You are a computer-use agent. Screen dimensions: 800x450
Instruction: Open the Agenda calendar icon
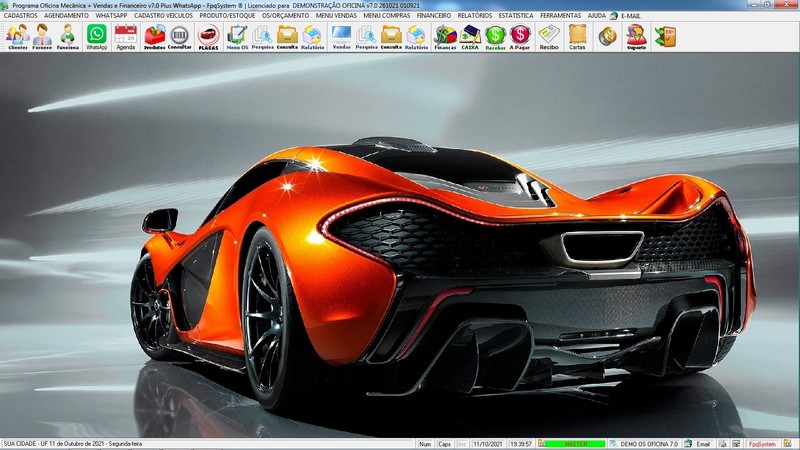(126, 37)
